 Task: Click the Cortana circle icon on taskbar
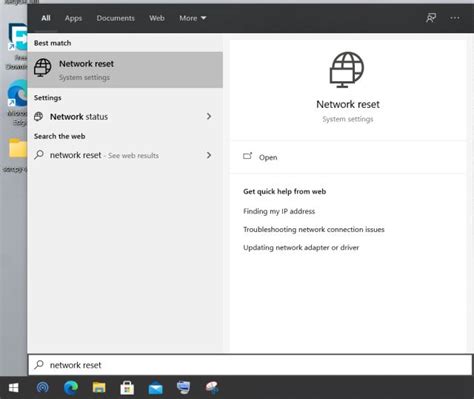pyautogui.click(x=42, y=388)
